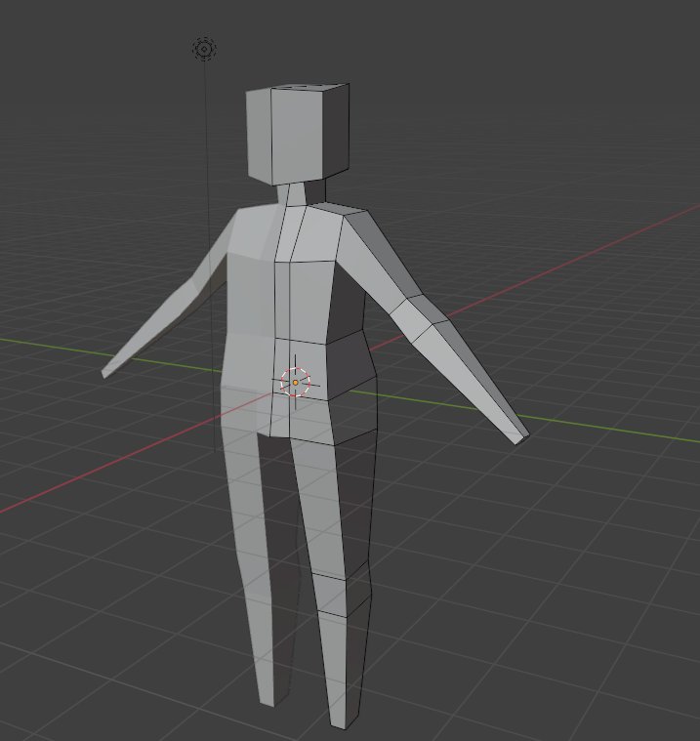Select the point light object above the character

(204, 49)
